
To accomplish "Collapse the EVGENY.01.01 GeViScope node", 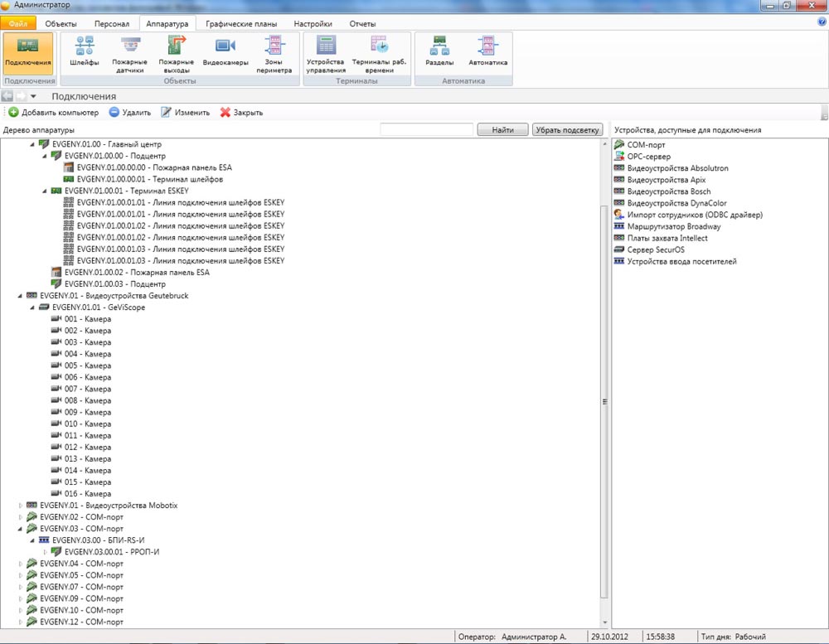I will (32, 307).
